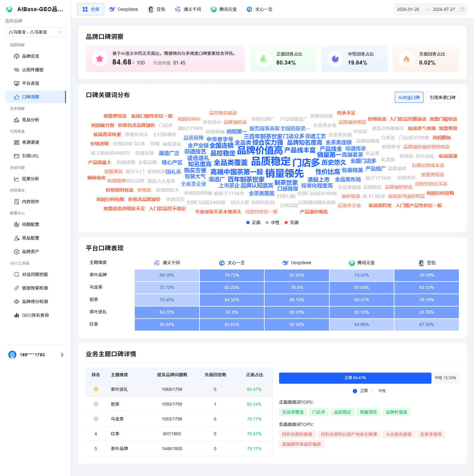This screenshot has height=476, width=474.
Task: Click the 乌龙茶 通义千问 72.73% cell
Action: [x=167, y=287]
